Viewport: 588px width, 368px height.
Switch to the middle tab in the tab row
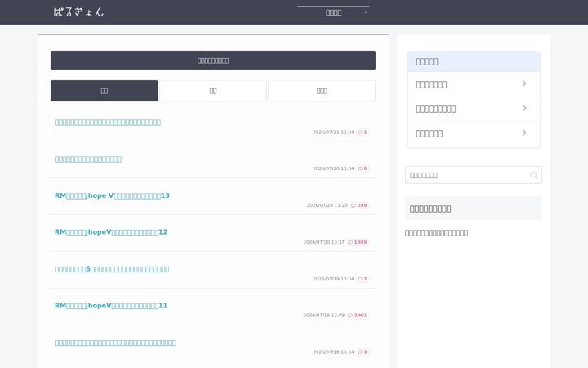[x=213, y=91]
